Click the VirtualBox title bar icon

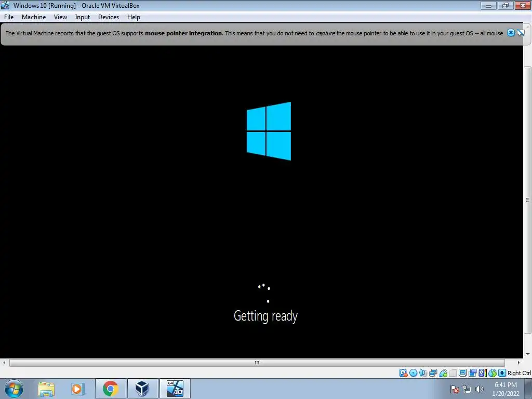tap(5, 5)
